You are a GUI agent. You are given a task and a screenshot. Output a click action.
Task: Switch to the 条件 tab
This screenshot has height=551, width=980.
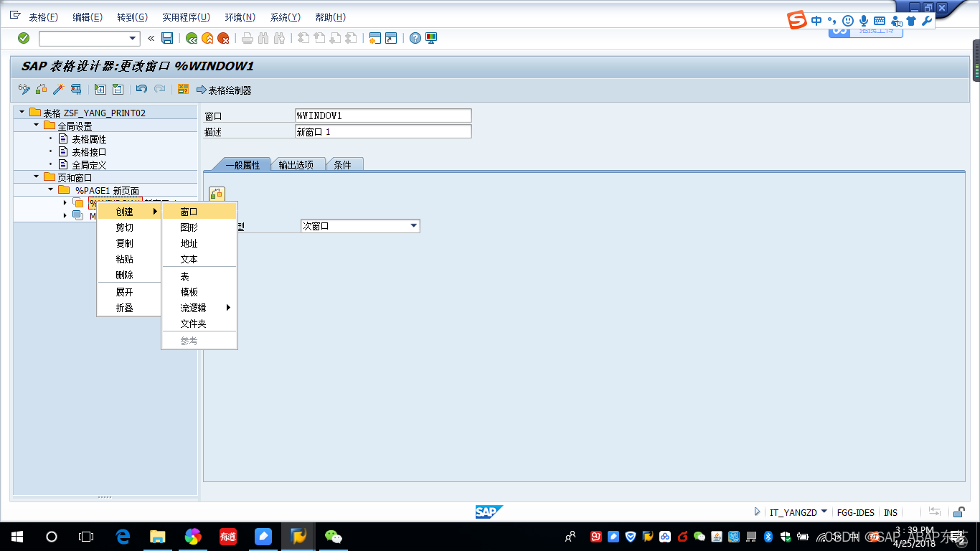pyautogui.click(x=343, y=164)
